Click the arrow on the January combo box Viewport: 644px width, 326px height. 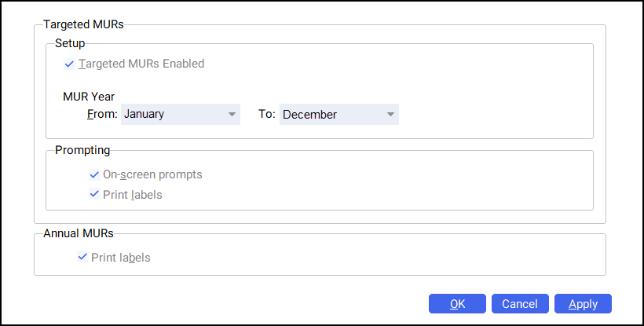232,115
